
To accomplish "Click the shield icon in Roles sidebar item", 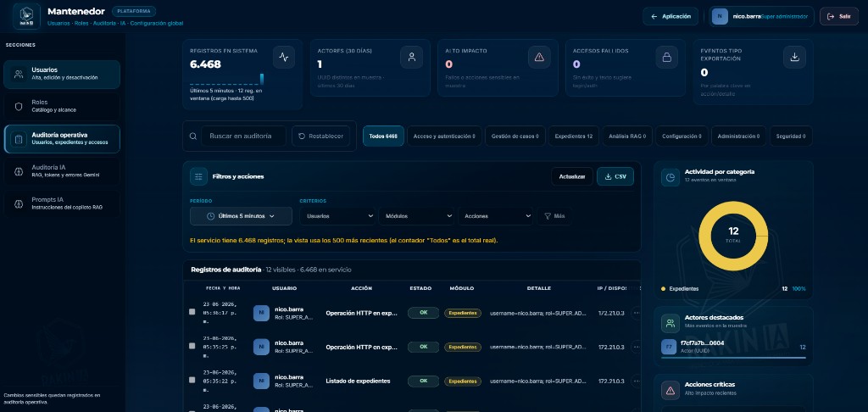I will click(19, 106).
